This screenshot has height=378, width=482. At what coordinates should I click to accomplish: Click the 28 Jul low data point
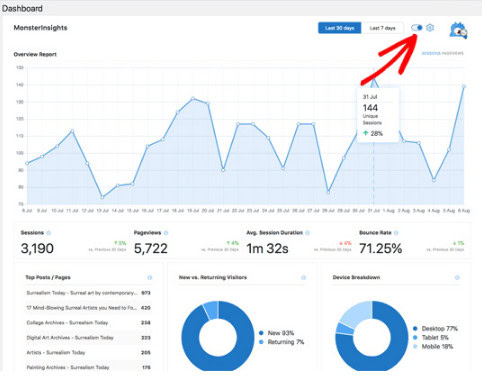pyautogui.click(x=328, y=192)
